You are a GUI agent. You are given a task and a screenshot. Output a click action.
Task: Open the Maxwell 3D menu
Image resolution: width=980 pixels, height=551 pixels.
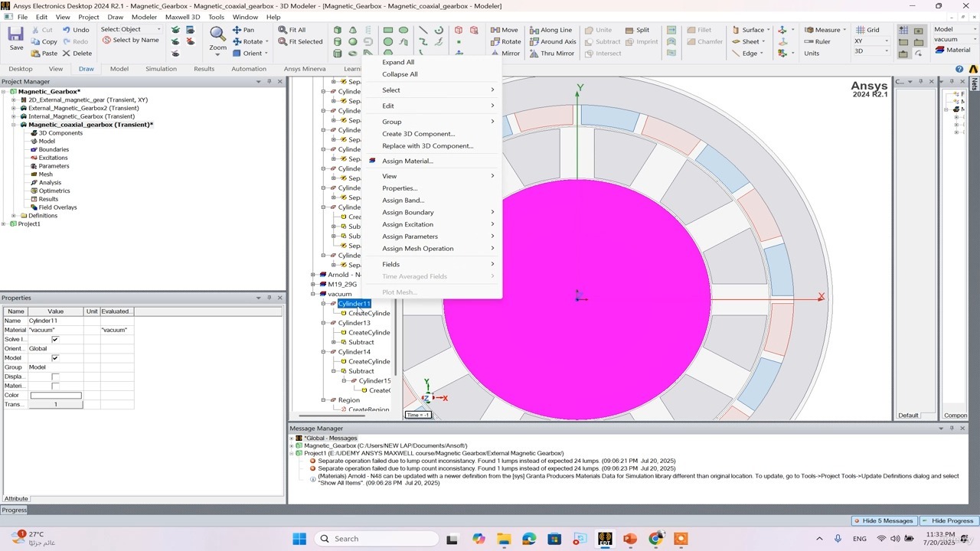(182, 17)
